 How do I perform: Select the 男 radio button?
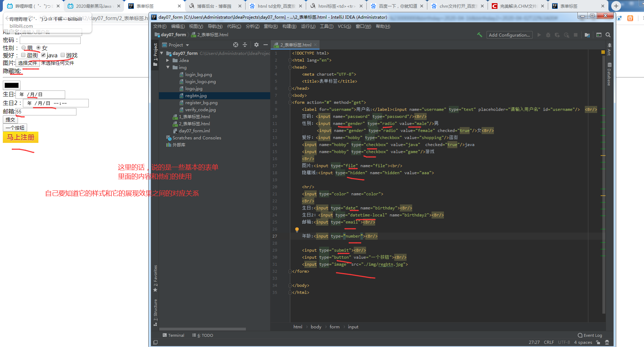24,48
